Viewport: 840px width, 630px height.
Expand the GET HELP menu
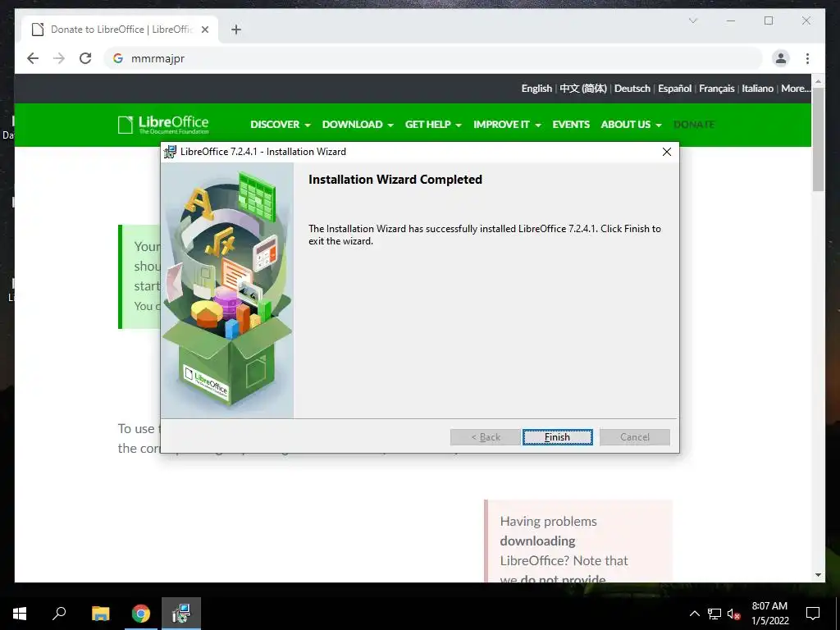(433, 125)
